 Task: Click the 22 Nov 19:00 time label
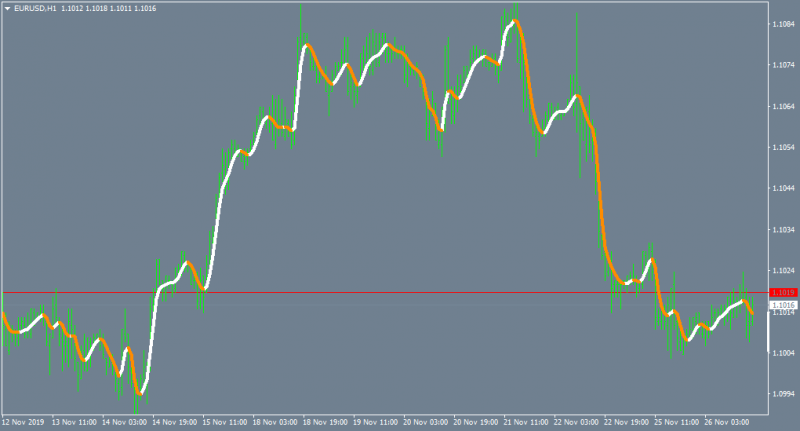626,422
